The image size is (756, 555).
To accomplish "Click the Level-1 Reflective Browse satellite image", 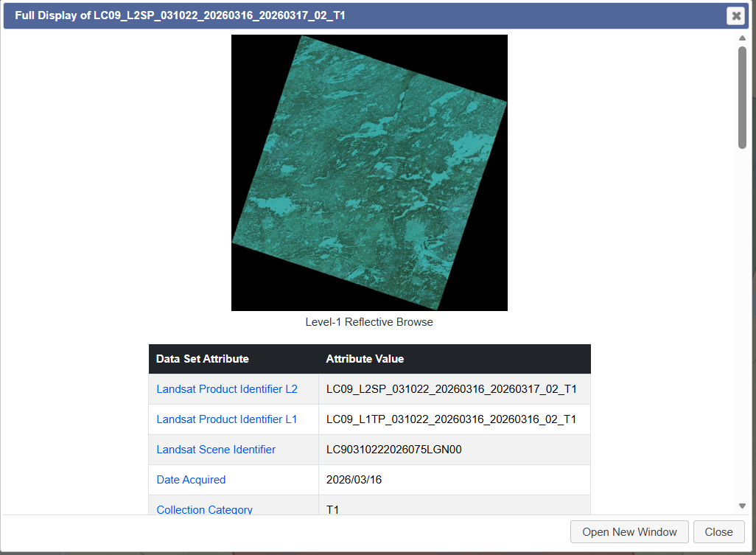I will (x=369, y=172).
